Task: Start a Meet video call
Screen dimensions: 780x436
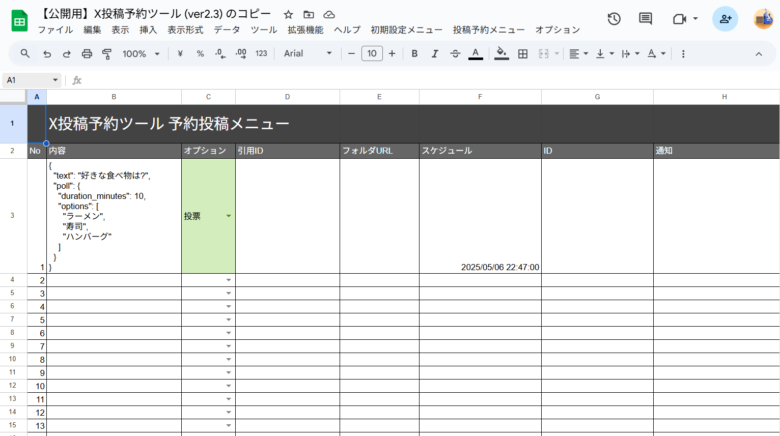Action: [680, 19]
